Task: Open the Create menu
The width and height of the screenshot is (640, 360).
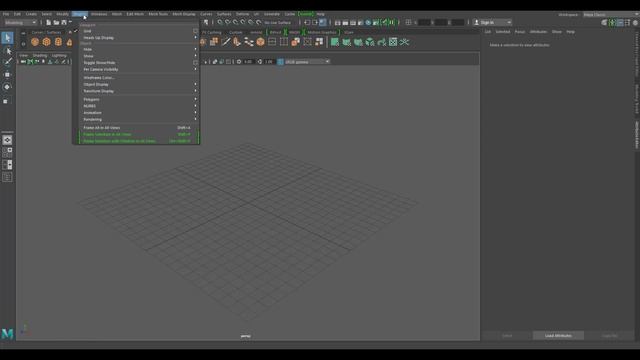Action: (31, 14)
